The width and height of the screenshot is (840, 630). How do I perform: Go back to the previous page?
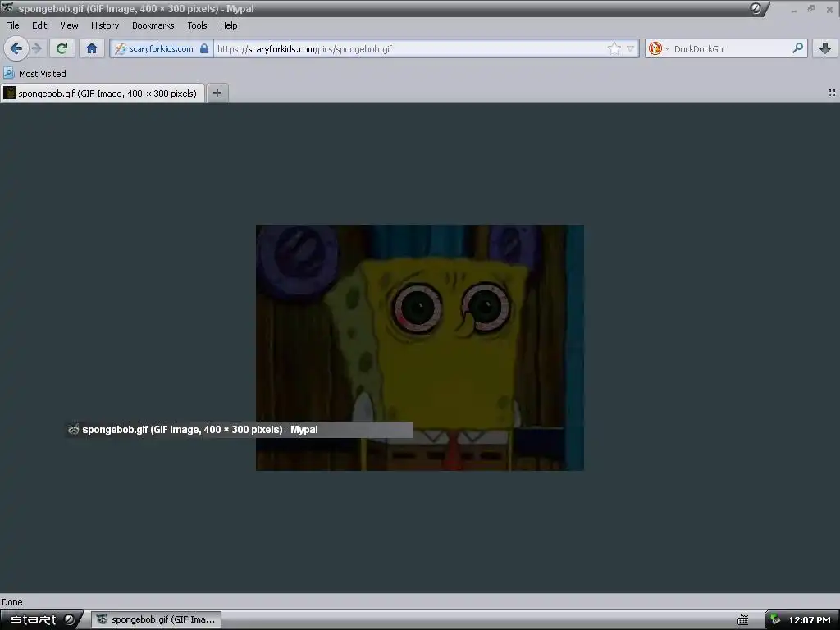click(16, 48)
